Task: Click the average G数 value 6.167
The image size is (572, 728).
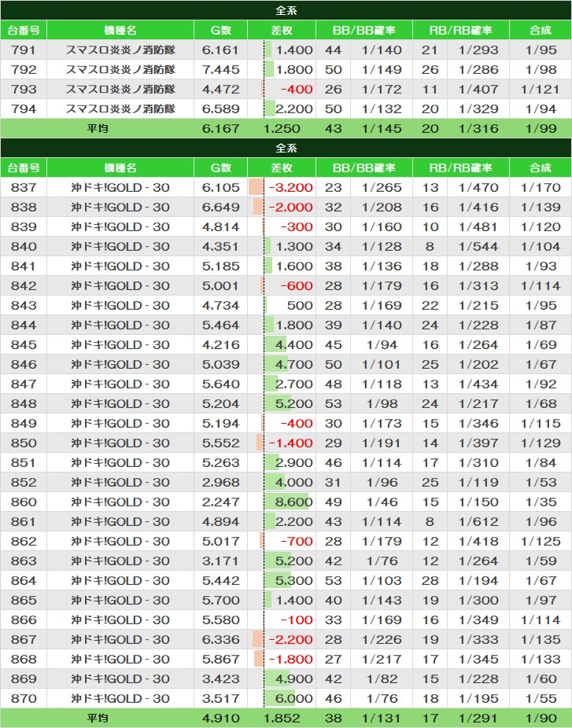Action: click(x=221, y=129)
